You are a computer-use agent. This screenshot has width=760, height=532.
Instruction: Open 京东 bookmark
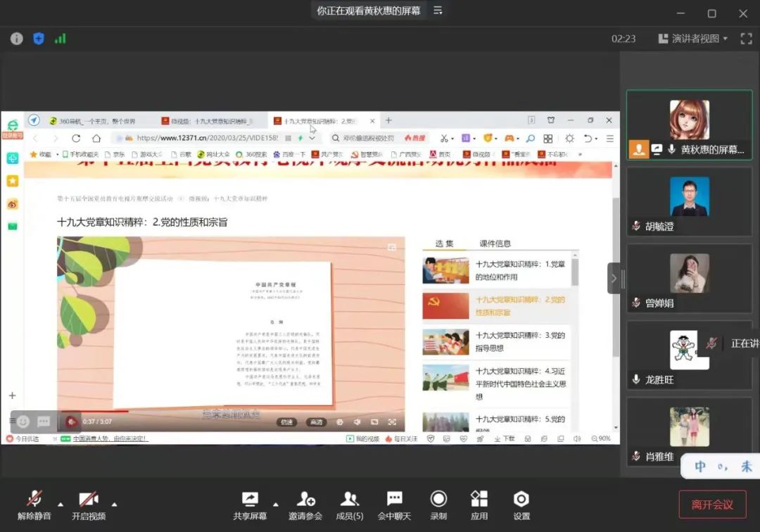(115, 155)
